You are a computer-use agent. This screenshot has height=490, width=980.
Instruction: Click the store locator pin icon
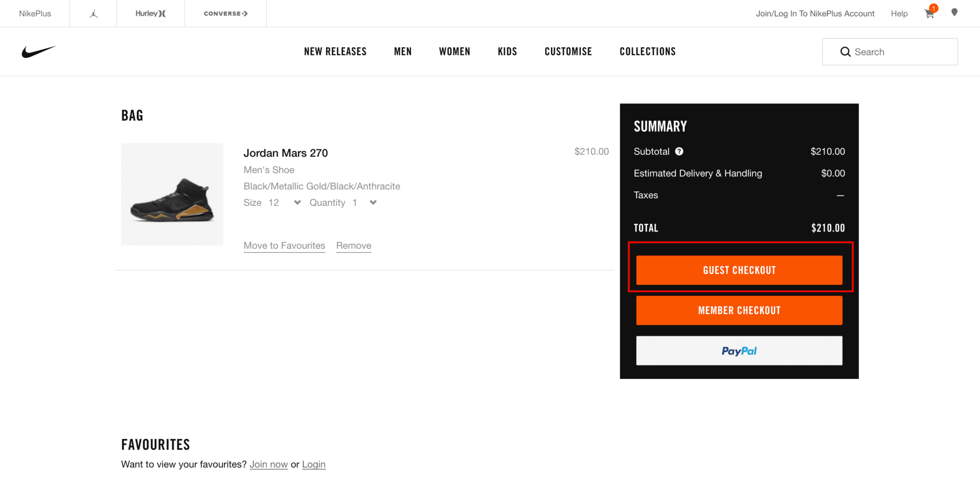(x=954, y=13)
